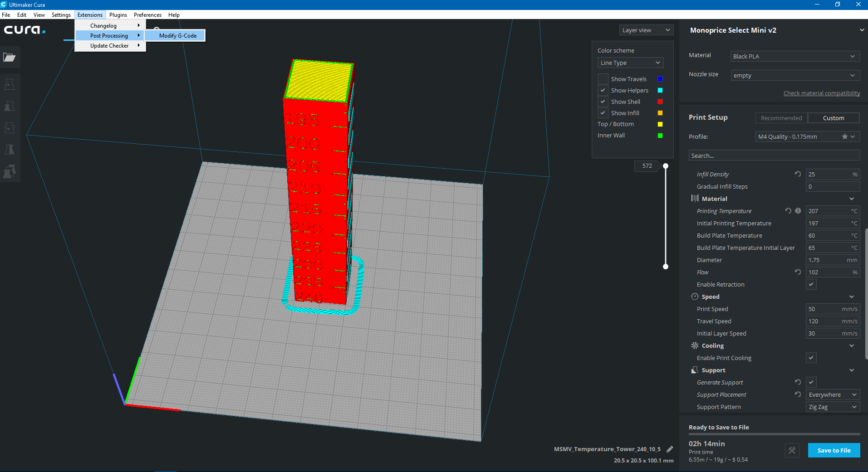868x472 pixels.
Task: Click the top handle of the layer slider
Action: coord(666,166)
